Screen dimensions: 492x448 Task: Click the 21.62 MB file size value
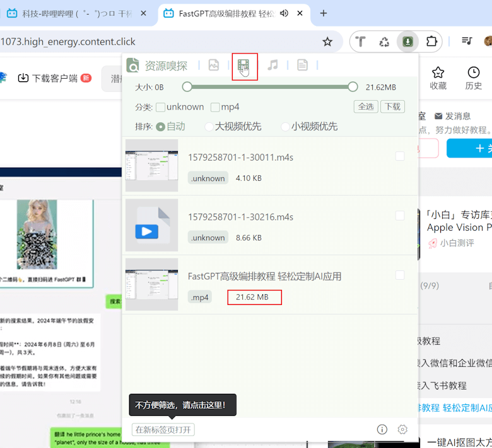click(252, 297)
